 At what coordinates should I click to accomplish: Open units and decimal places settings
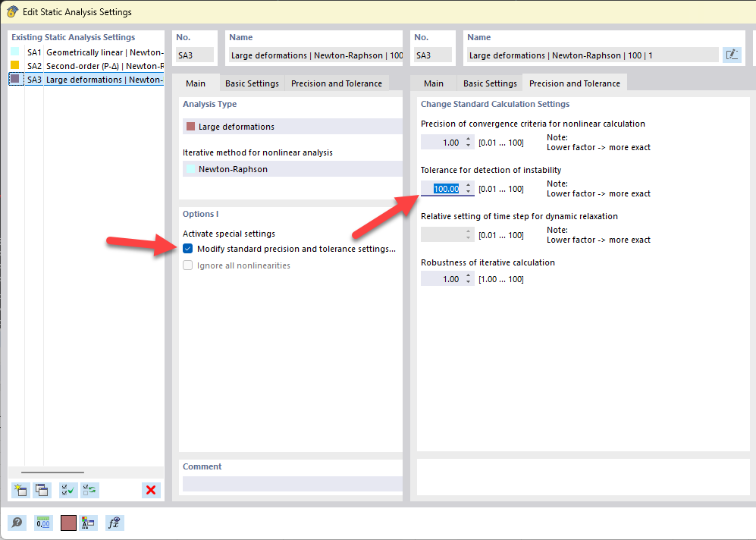[42, 523]
